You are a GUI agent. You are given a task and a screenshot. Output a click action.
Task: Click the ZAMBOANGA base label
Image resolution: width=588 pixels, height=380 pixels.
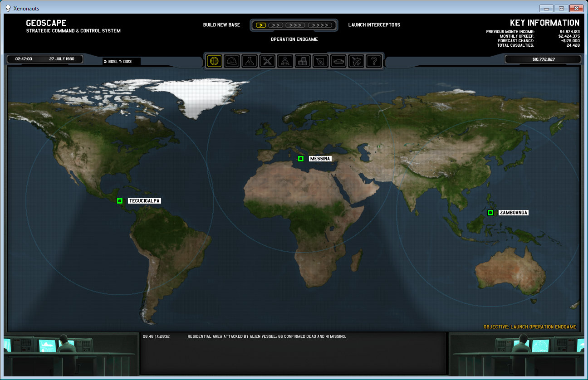[513, 213]
